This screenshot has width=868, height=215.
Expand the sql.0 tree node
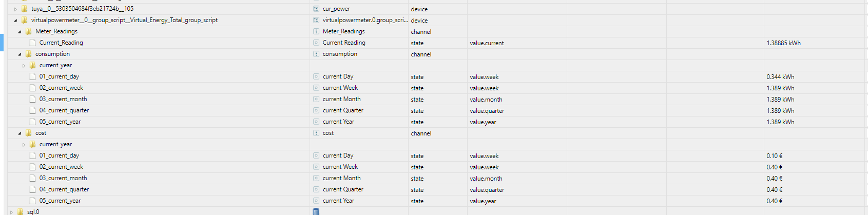tap(11, 212)
